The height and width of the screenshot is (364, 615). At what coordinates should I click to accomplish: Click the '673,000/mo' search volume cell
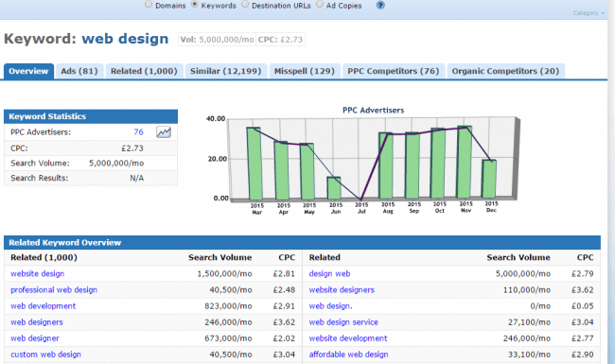point(228,338)
